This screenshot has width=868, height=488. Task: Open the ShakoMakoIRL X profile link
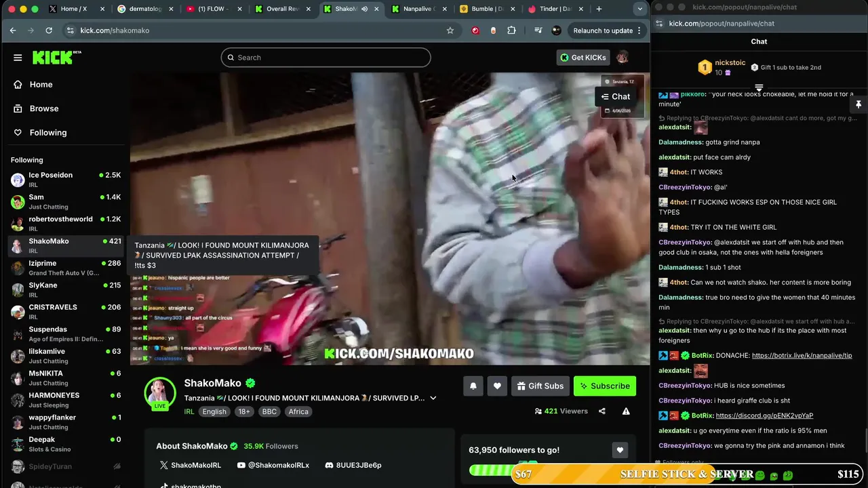(x=191, y=465)
